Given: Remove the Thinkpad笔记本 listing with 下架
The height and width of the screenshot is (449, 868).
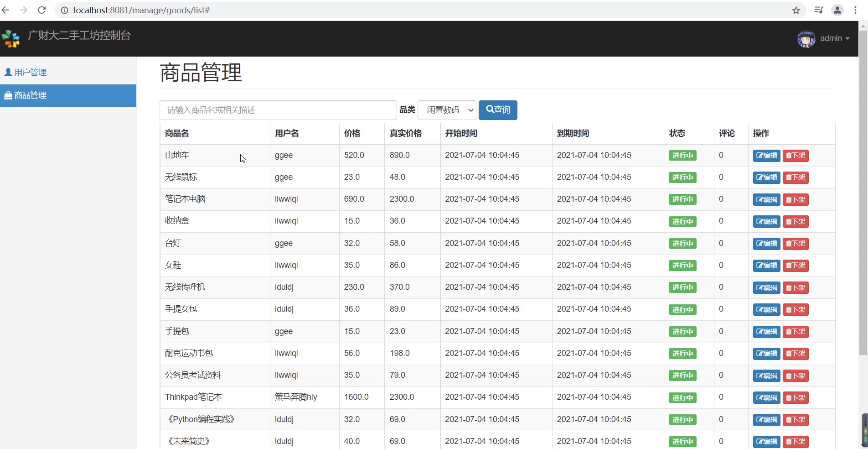Looking at the screenshot, I should tap(796, 397).
